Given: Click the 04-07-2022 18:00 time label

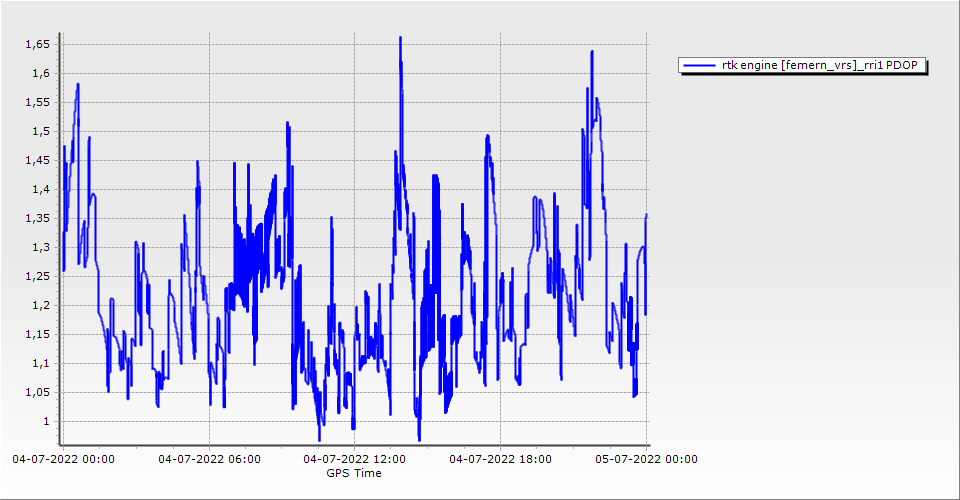Looking at the screenshot, I should tap(501, 459).
